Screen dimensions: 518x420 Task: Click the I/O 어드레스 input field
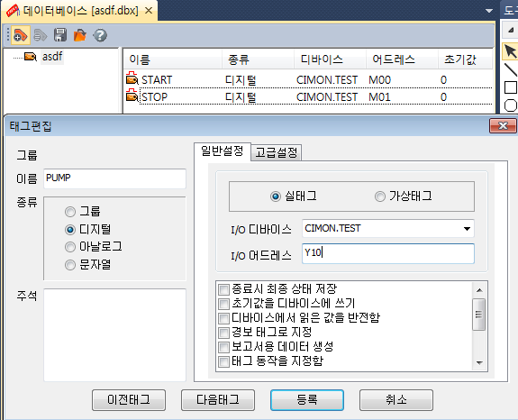coord(388,253)
